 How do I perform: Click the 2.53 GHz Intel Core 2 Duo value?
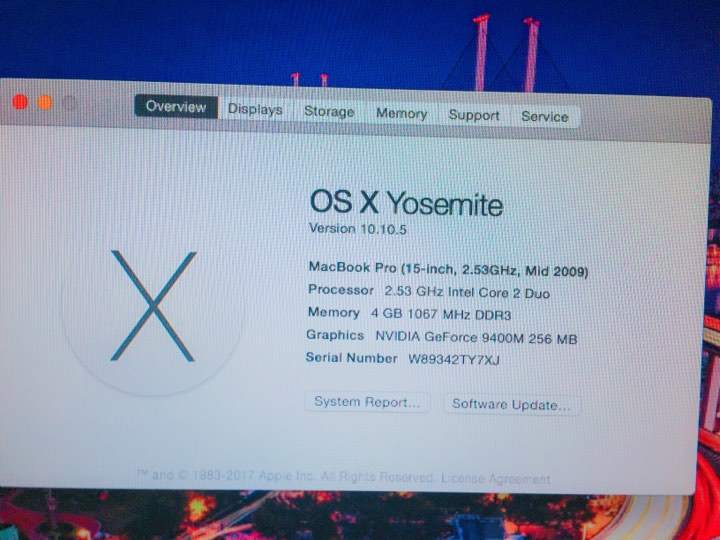[467, 292]
